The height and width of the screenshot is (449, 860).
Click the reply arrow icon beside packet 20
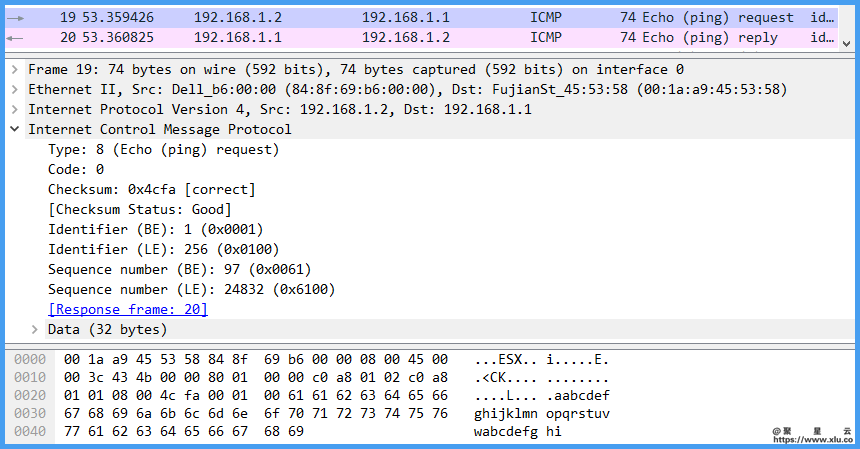point(15,38)
